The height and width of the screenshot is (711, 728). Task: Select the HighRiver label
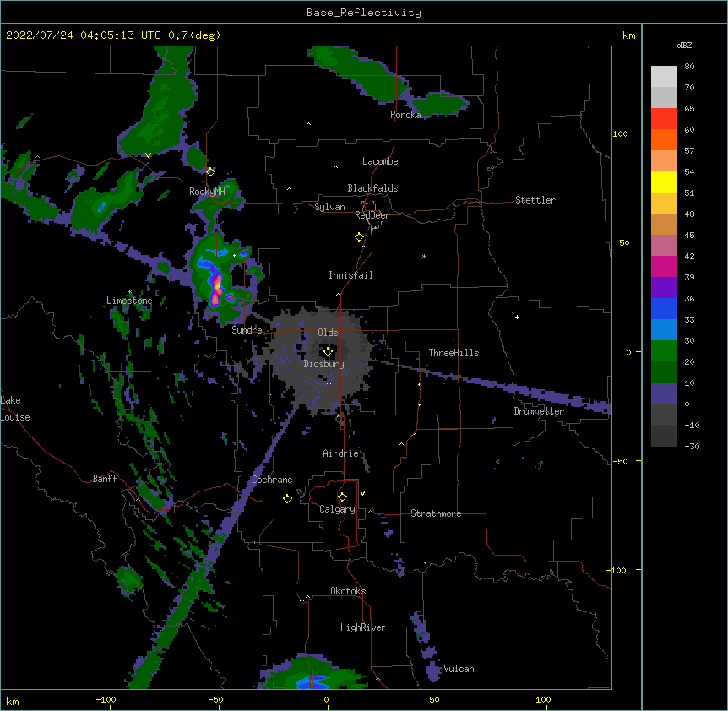click(363, 627)
